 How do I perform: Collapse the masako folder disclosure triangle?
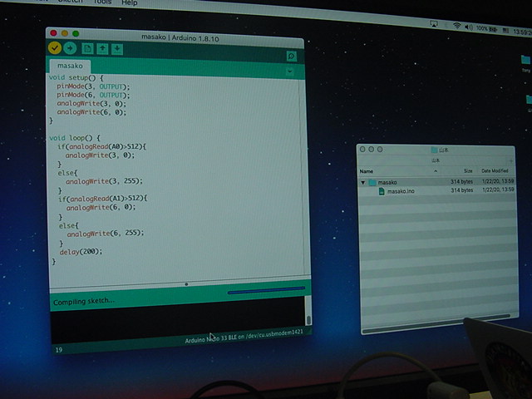tap(362, 183)
